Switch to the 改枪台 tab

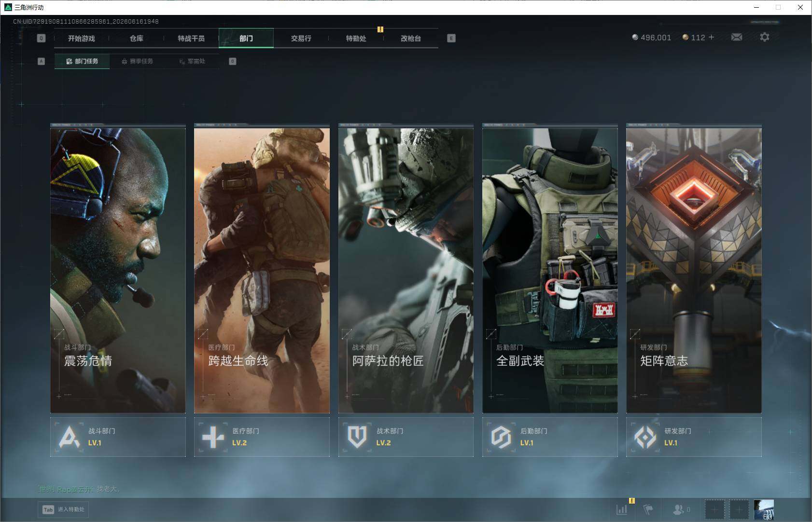(x=411, y=38)
